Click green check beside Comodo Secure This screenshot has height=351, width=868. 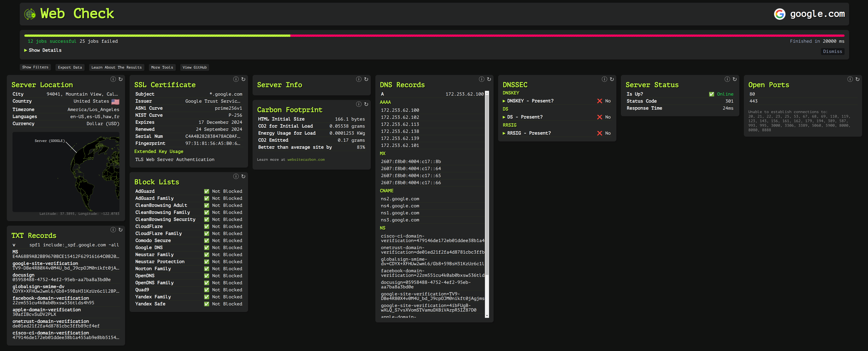207,241
